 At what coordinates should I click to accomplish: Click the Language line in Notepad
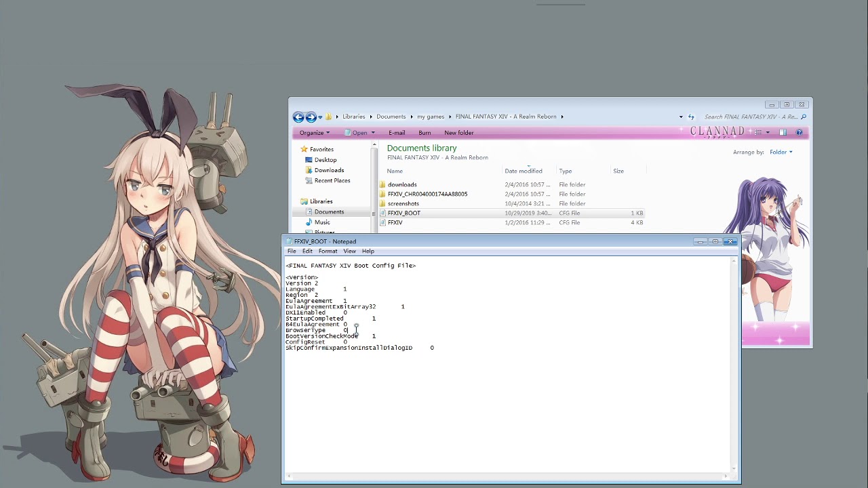pos(316,289)
